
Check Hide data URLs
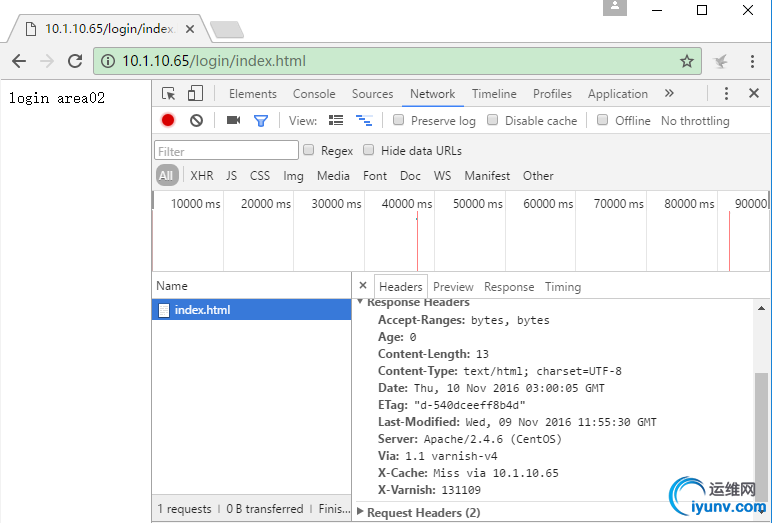(368, 150)
